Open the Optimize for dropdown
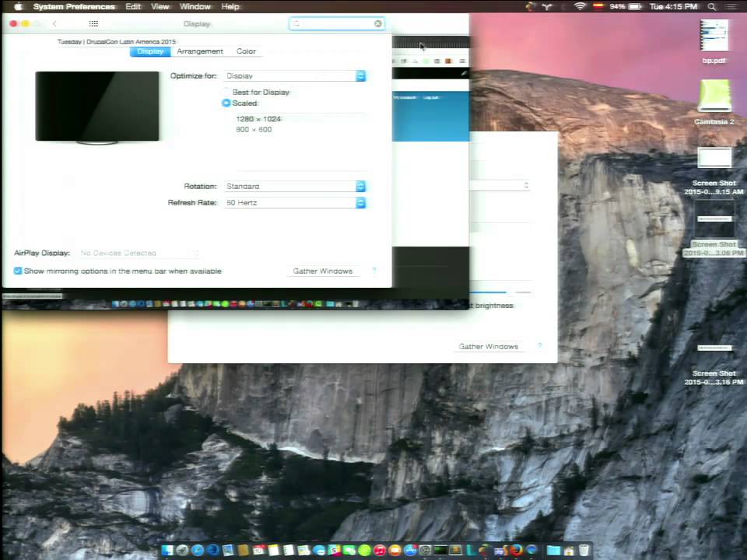Viewport: 747px width, 560px height. [x=295, y=75]
